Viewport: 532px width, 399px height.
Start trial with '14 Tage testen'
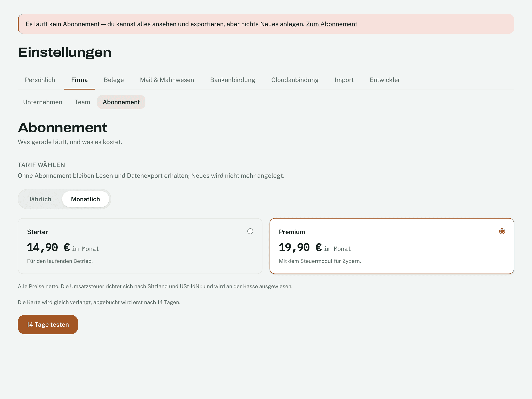pos(48,325)
